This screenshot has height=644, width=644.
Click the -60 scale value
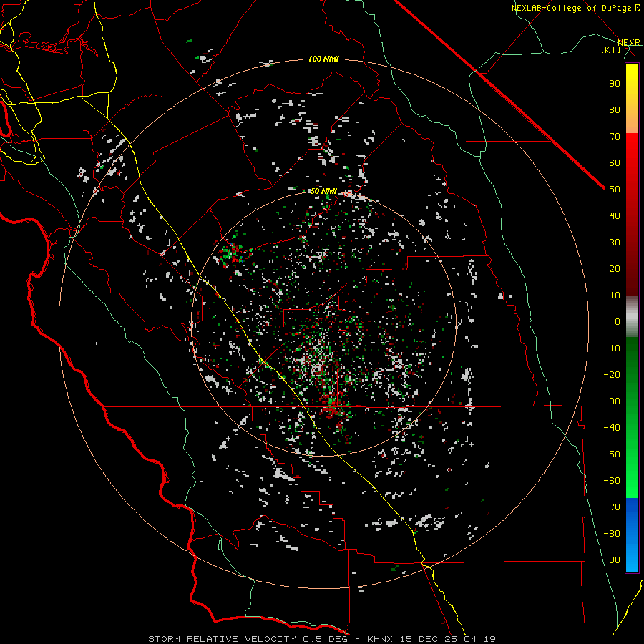[x=612, y=481]
